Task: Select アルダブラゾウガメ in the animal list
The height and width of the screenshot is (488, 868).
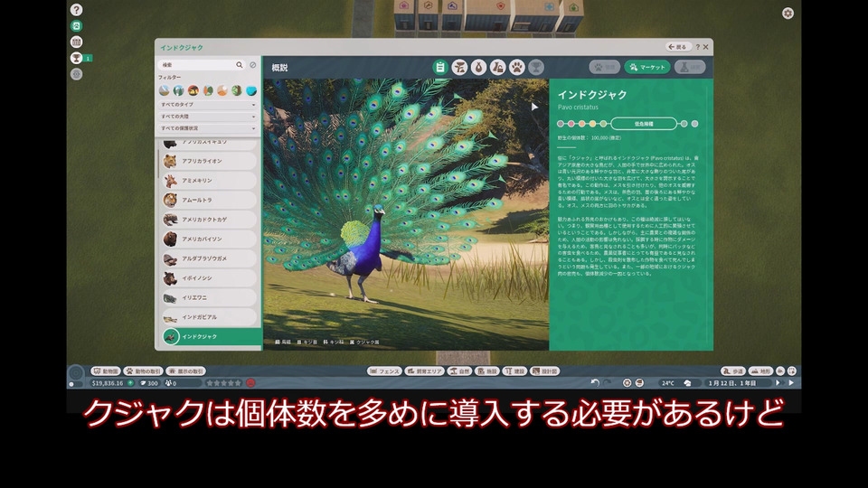Action: tap(210, 258)
